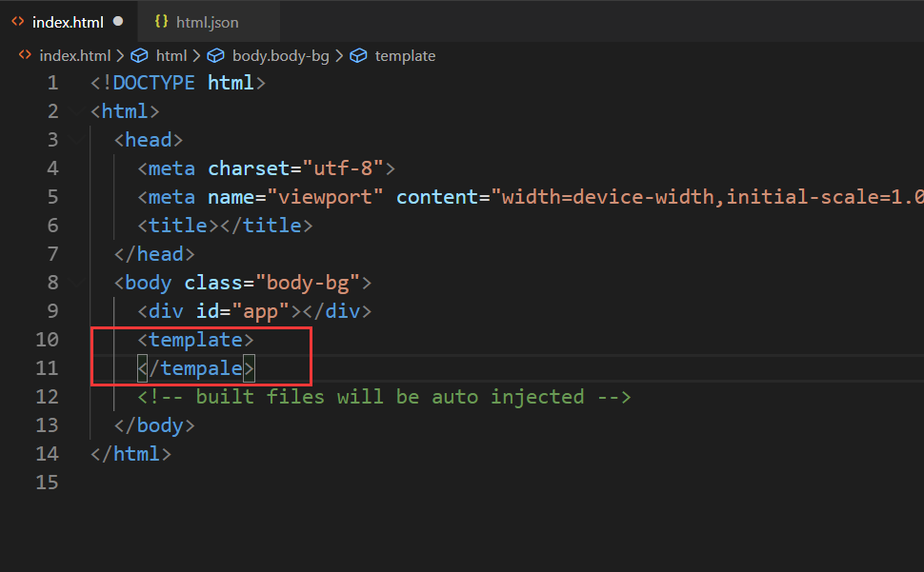Select index.html in the breadcrumb
The width and height of the screenshot is (924, 572).
tap(75, 56)
